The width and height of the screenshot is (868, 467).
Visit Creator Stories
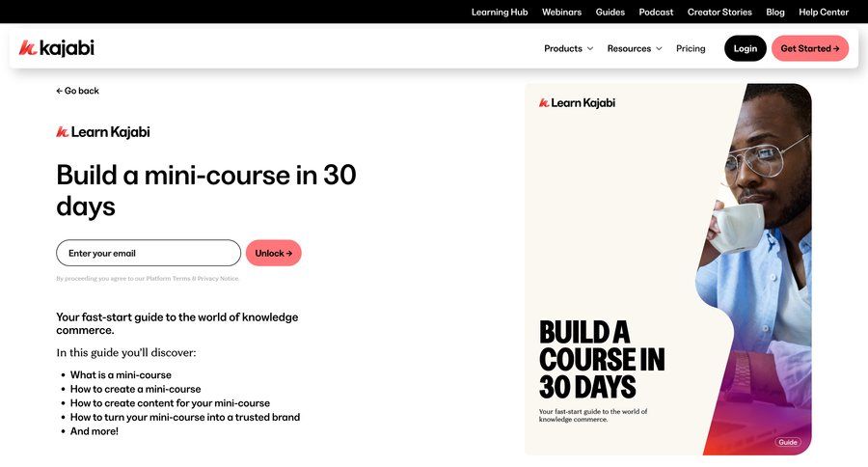(x=719, y=13)
